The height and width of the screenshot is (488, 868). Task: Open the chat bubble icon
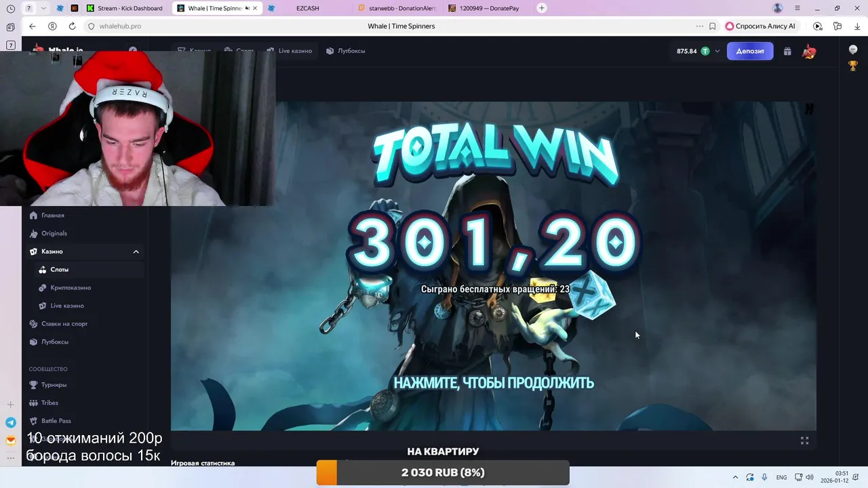point(853,50)
